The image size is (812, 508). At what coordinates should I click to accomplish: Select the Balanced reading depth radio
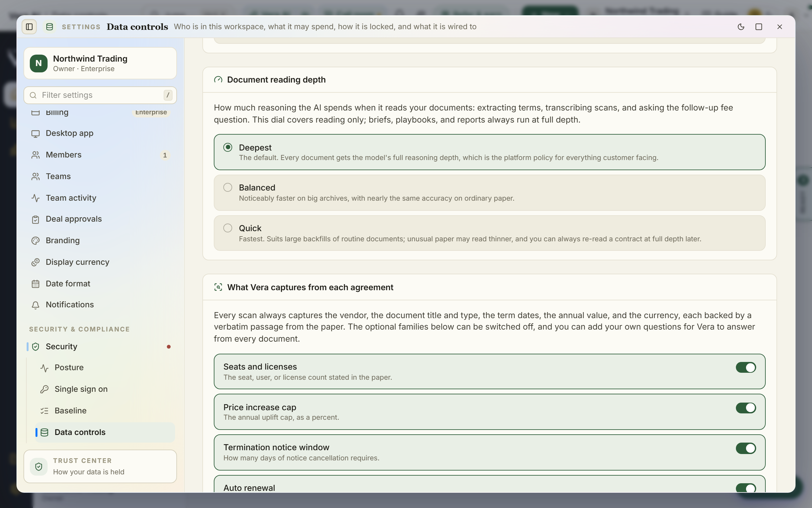(228, 187)
